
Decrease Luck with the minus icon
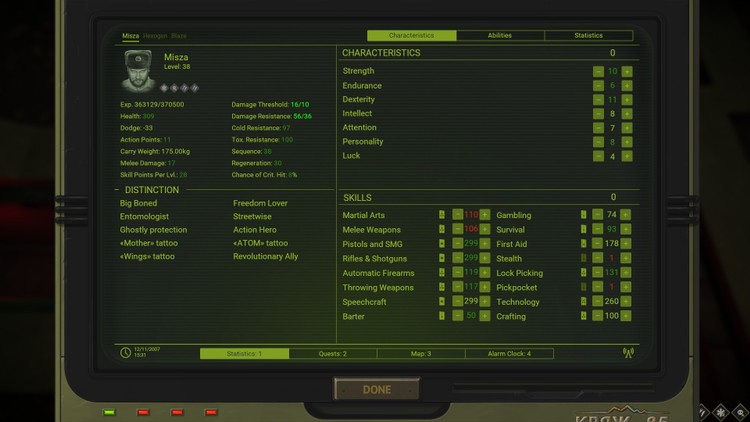pyautogui.click(x=598, y=156)
